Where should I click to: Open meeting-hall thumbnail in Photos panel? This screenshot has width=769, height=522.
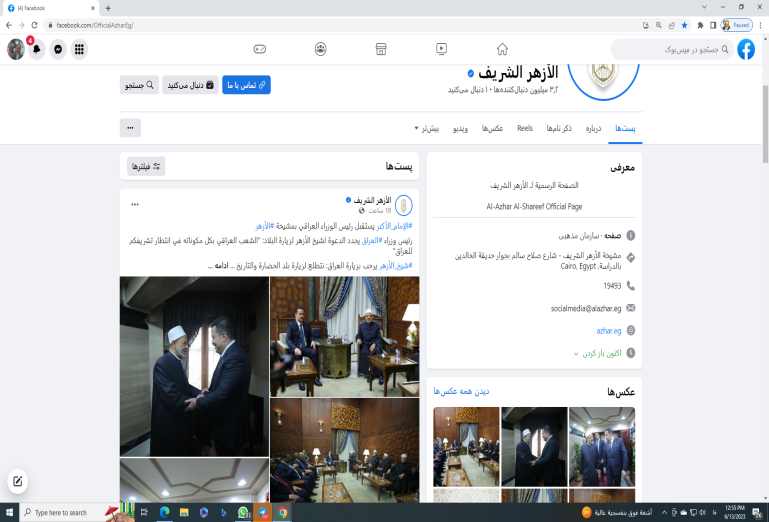pyautogui.click(x=466, y=446)
